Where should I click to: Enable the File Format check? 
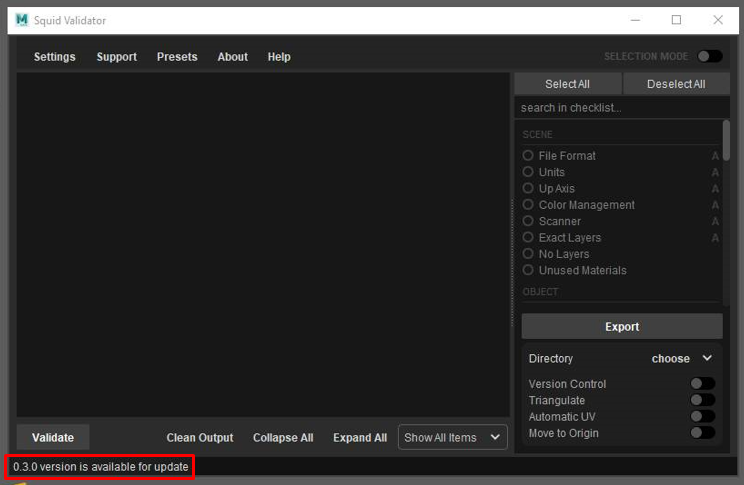pos(528,156)
